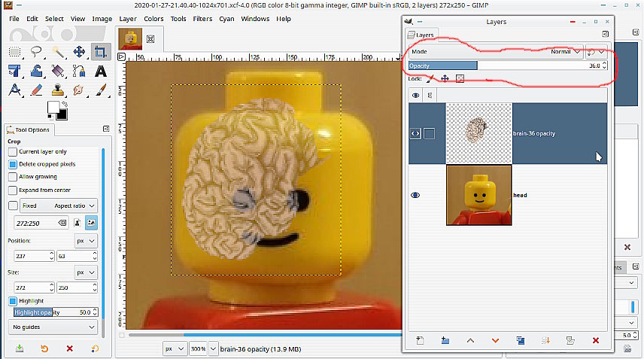Enable Expand from center checkbox

[x=13, y=190]
